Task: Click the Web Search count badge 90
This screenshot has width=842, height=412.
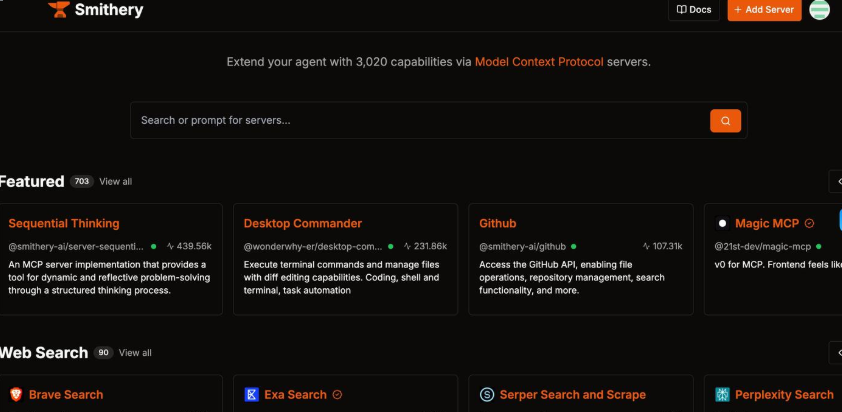Action: click(103, 353)
